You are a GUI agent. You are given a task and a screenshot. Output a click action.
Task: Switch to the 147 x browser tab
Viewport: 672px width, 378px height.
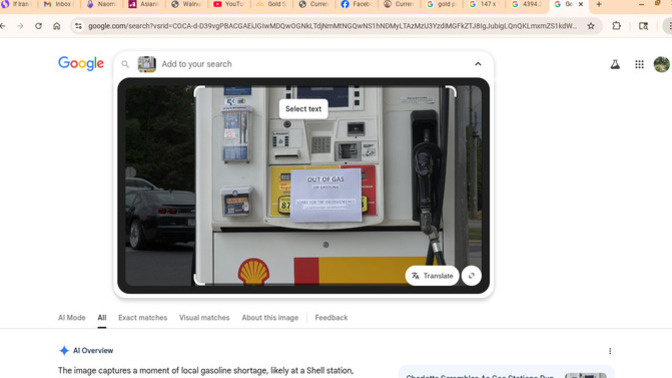(483, 4)
